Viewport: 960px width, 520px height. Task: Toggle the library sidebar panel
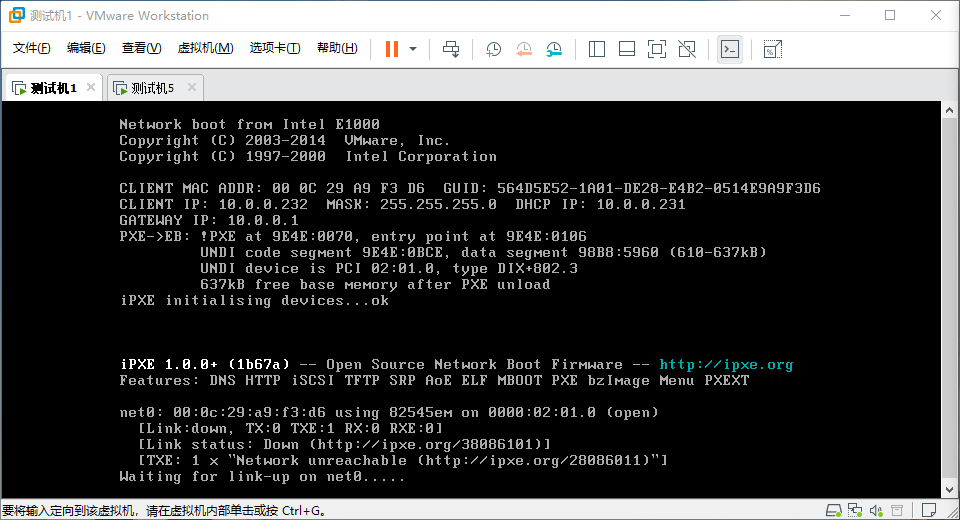point(597,49)
